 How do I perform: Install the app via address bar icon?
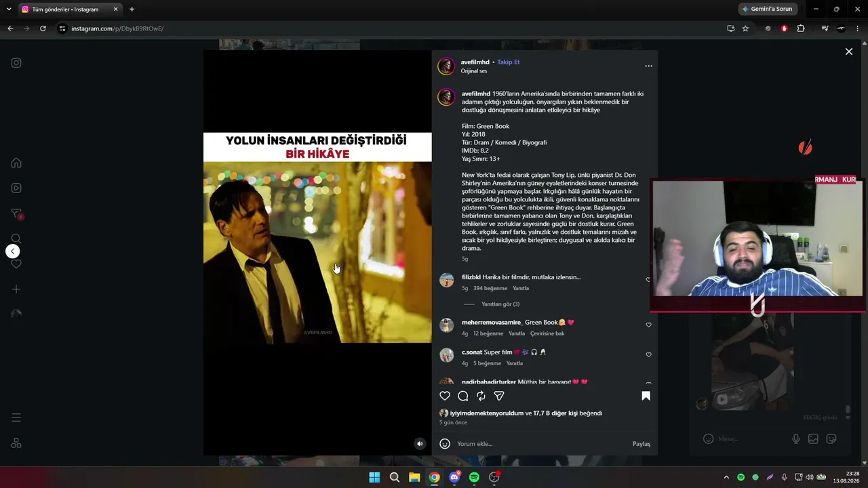pyautogui.click(x=730, y=28)
